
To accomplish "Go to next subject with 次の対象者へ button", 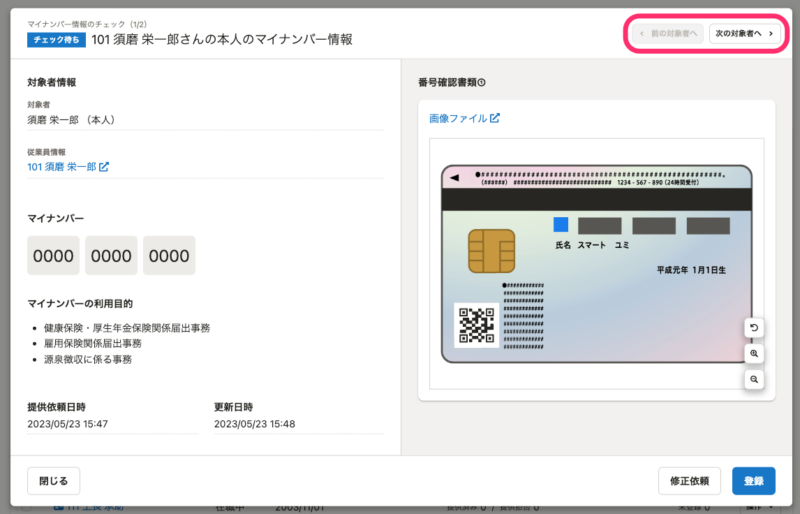I will (x=744, y=34).
